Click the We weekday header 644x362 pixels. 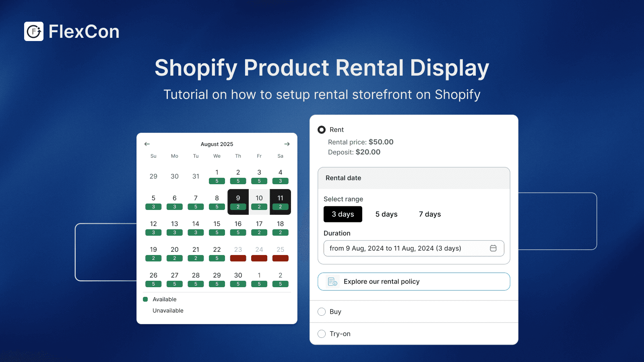pos(217,156)
